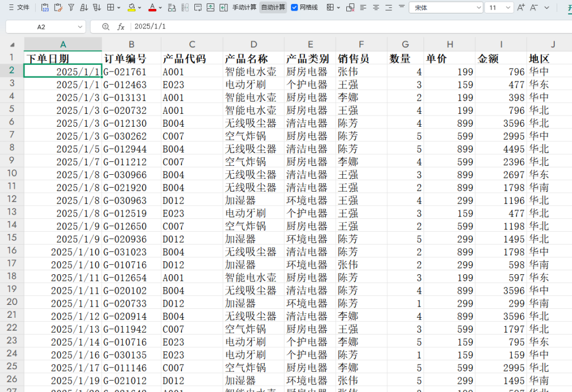The height and width of the screenshot is (392, 572).
Task: Align text left
Action: (x=363, y=7)
